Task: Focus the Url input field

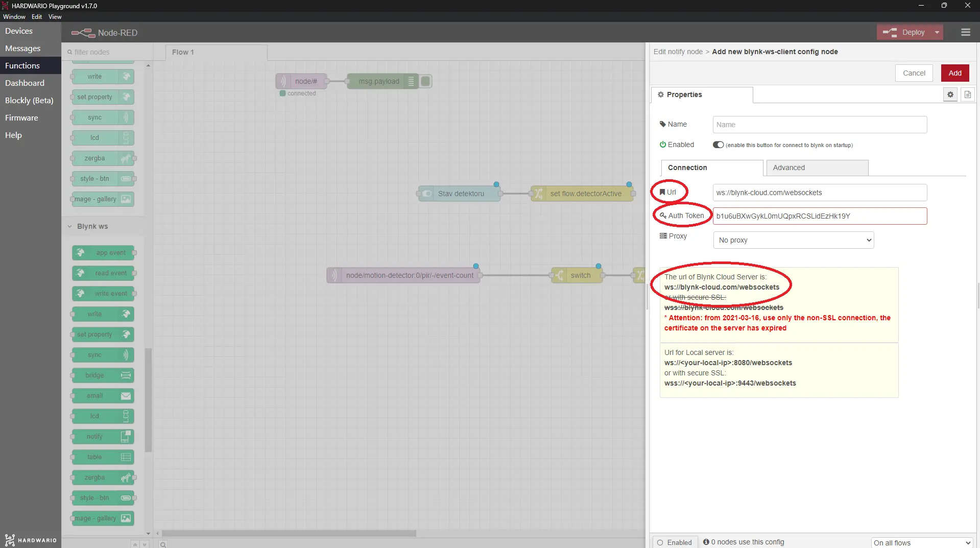Action: (820, 193)
